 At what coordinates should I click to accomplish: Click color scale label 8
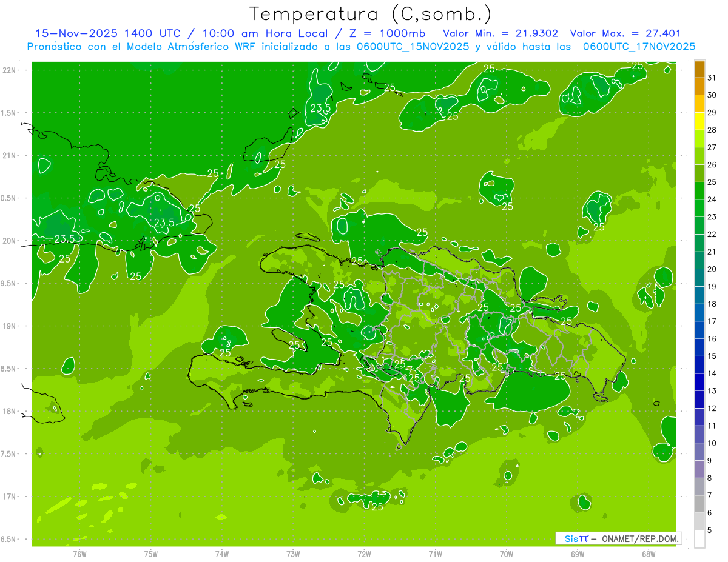point(710,478)
